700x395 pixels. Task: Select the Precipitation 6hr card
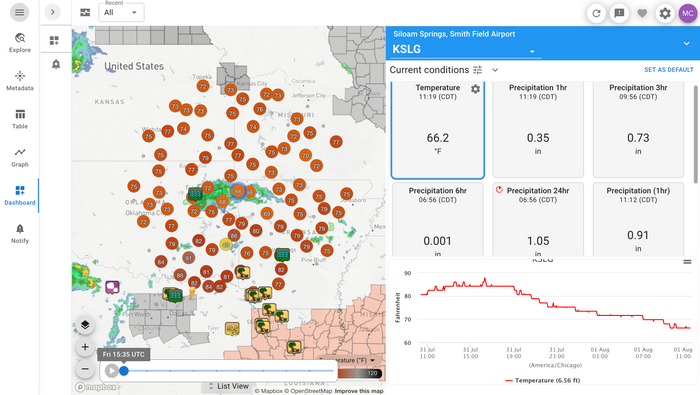[438, 219]
